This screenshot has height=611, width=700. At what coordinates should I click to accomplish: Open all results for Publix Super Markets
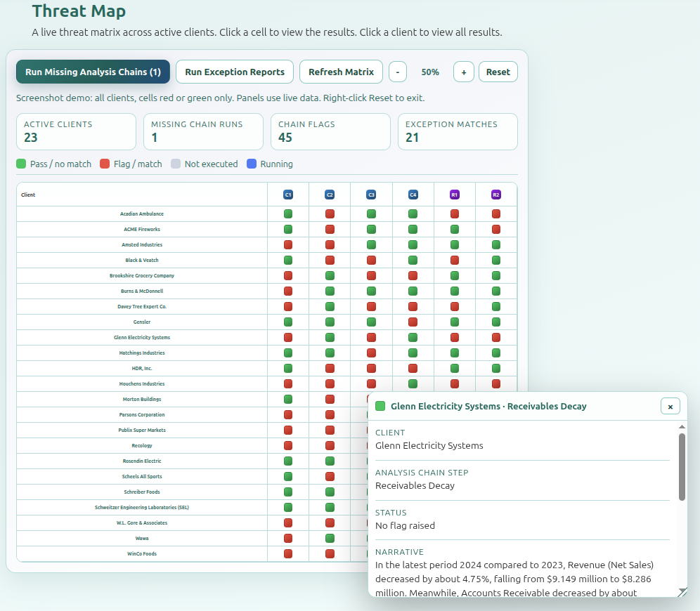point(142,431)
